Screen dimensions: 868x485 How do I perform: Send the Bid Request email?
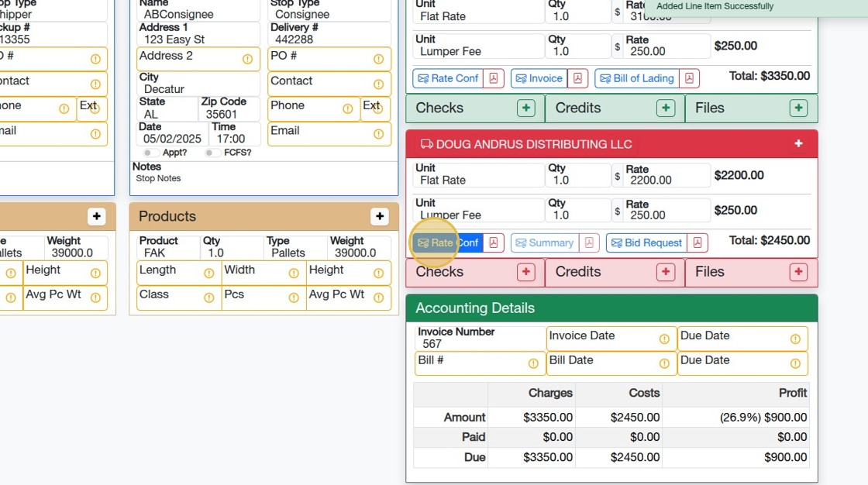(646, 242)
